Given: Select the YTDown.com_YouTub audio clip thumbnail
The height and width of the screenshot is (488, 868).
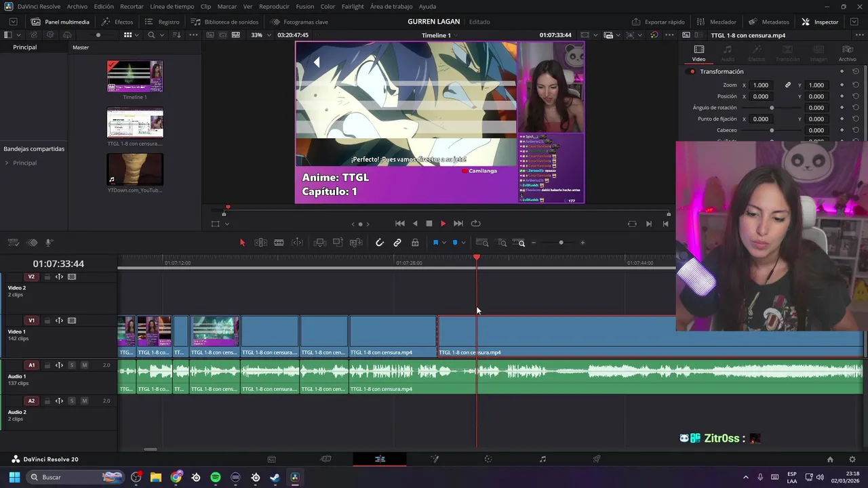Looking at the screenshot, I should [135, 169].
